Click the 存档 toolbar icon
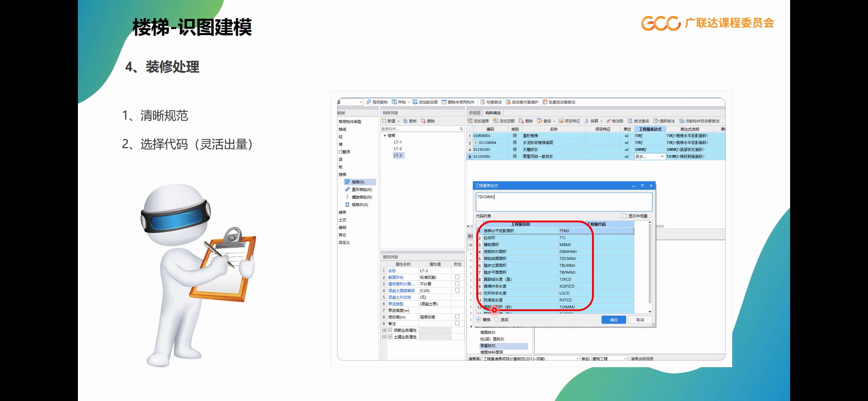868x401 pixels. coord(394,102)
